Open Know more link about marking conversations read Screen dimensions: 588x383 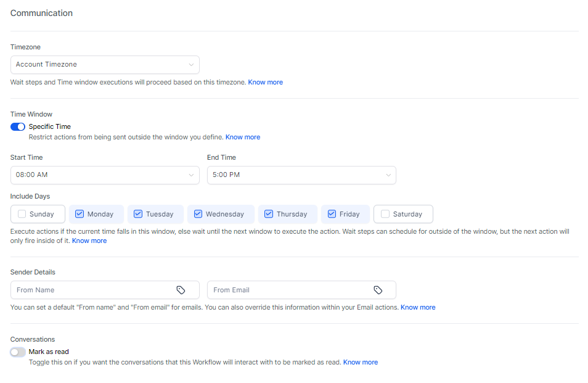click(x=361, y=362)
